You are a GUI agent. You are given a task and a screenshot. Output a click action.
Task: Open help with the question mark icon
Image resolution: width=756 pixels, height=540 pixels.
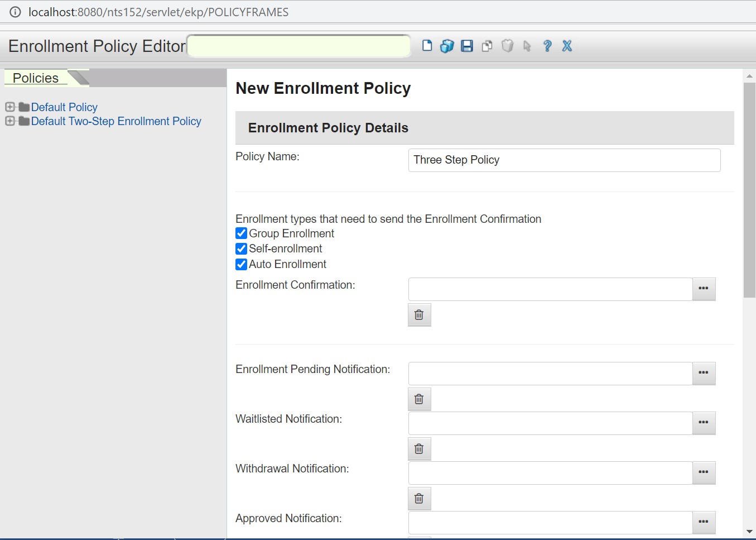click(x=547, y=46)
